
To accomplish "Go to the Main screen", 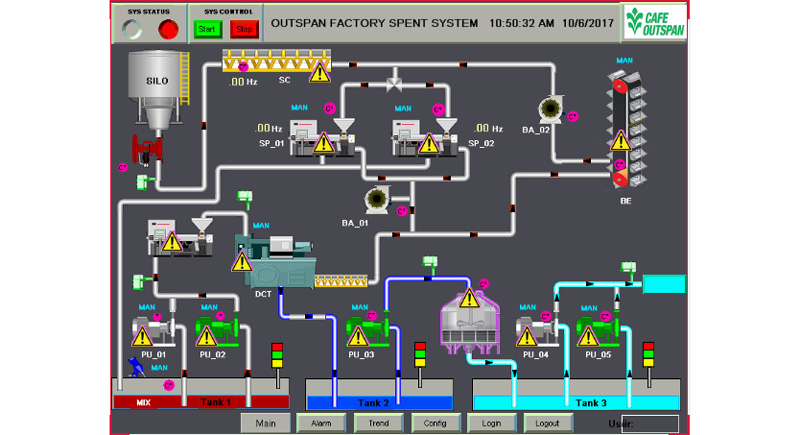I will pos(265,423).
